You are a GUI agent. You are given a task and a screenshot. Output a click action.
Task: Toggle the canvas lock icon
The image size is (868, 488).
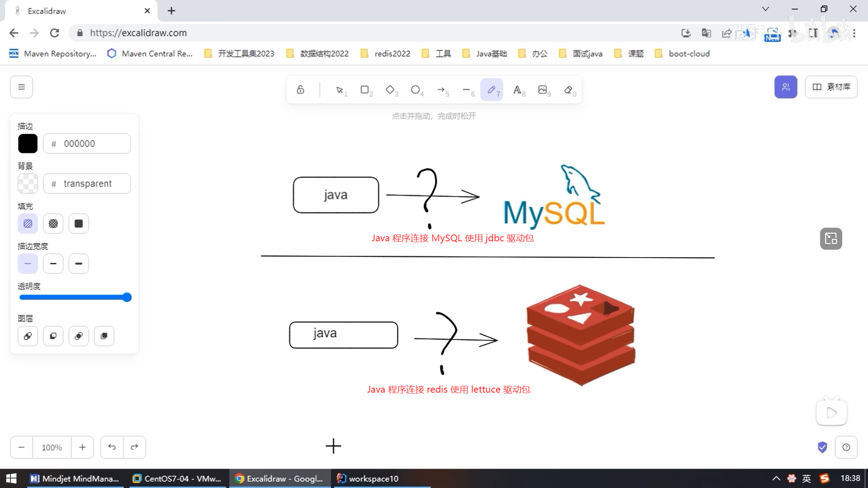[300, 89]
